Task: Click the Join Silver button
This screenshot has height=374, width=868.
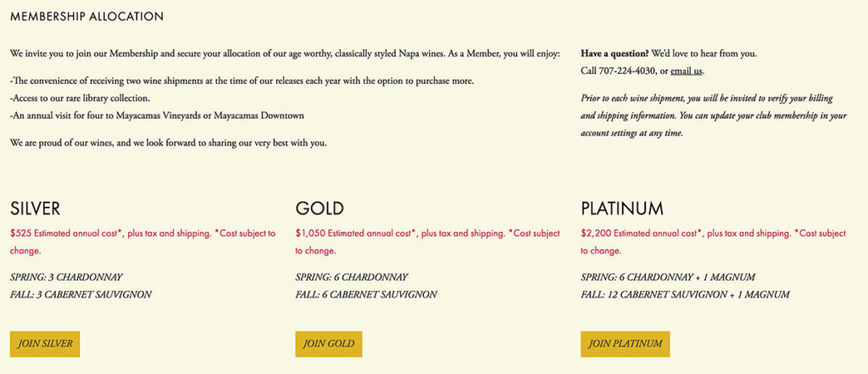Action: (x=45, y=344)
